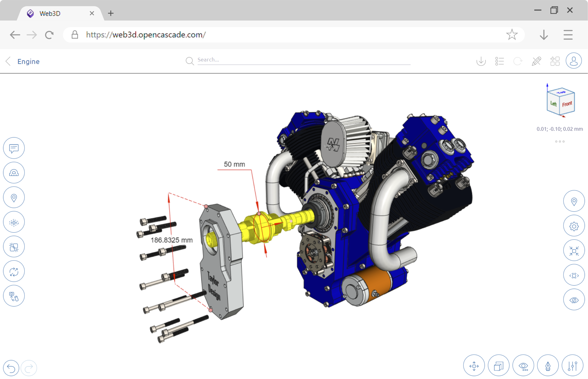Image resolution: width=588 pixels, height=379 pixels.
Task: Click the undo arrow button
Action: pyautogui.click(x=11, y=368)
